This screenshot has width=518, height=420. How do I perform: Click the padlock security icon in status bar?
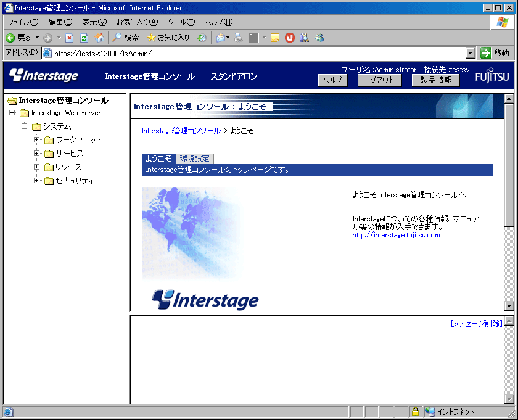[x=415, y=412]
